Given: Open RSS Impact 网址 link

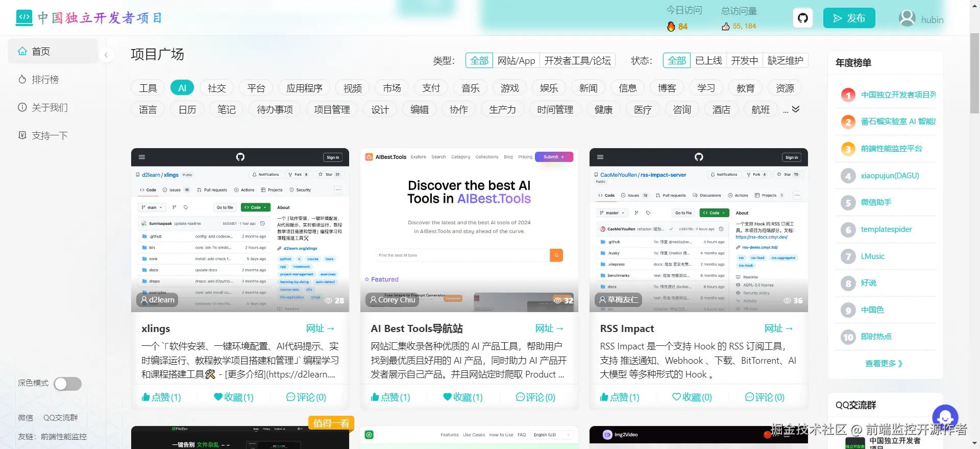Looking at the screenshot, I should click(x=778, y=328).
